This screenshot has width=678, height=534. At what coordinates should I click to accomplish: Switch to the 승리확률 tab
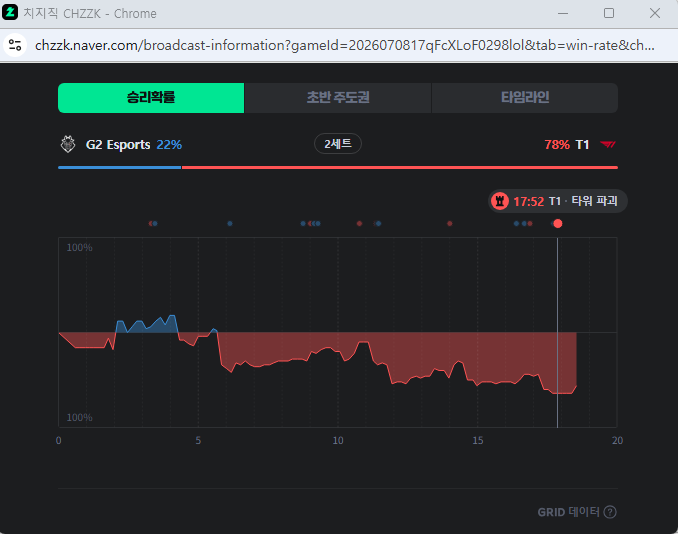(x=151, y=98)
